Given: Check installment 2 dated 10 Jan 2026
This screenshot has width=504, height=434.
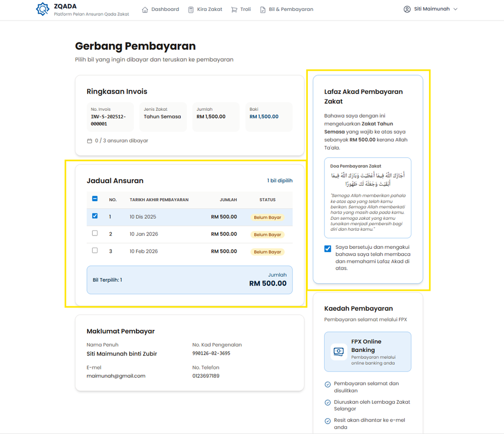Looking at the screenshot, I should coord(95,233).
